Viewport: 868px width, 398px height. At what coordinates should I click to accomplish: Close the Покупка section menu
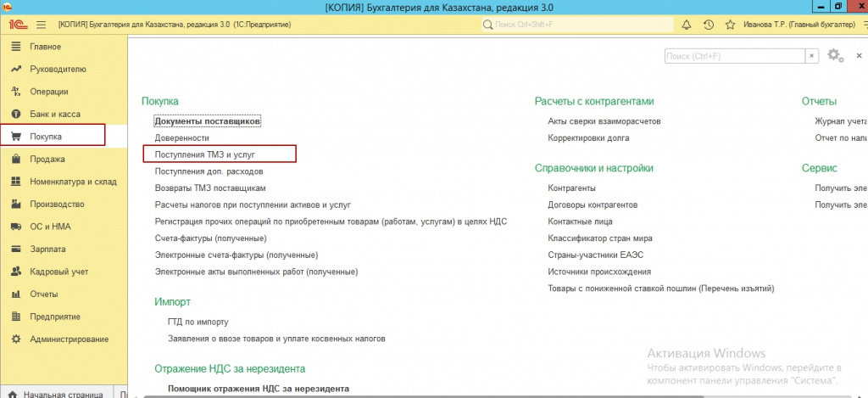coord(860,55)
